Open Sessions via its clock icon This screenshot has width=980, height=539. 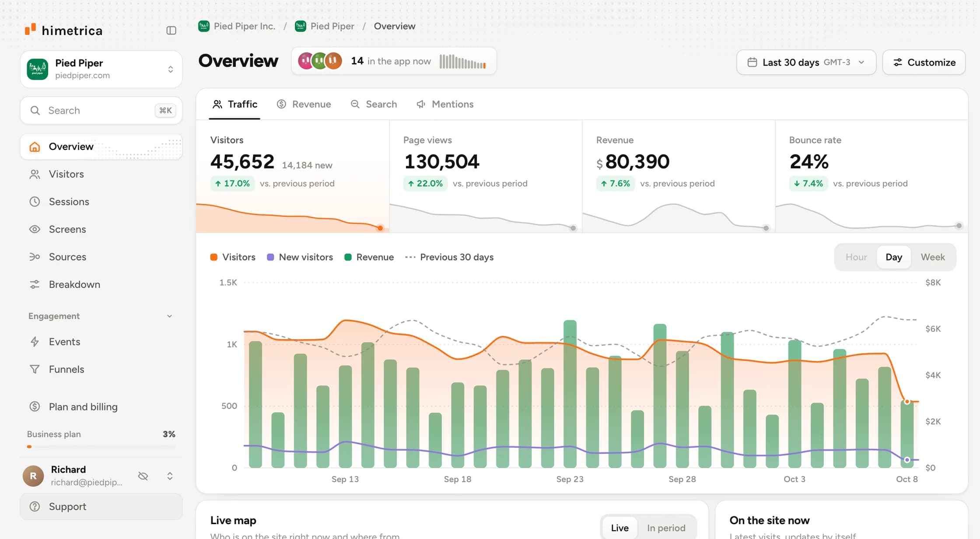click(35, 202)
